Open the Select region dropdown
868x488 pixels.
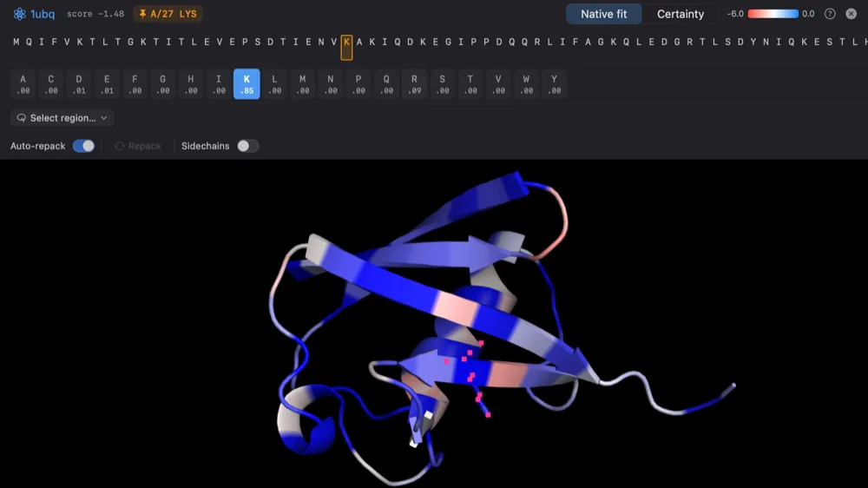tap(62, 118)
